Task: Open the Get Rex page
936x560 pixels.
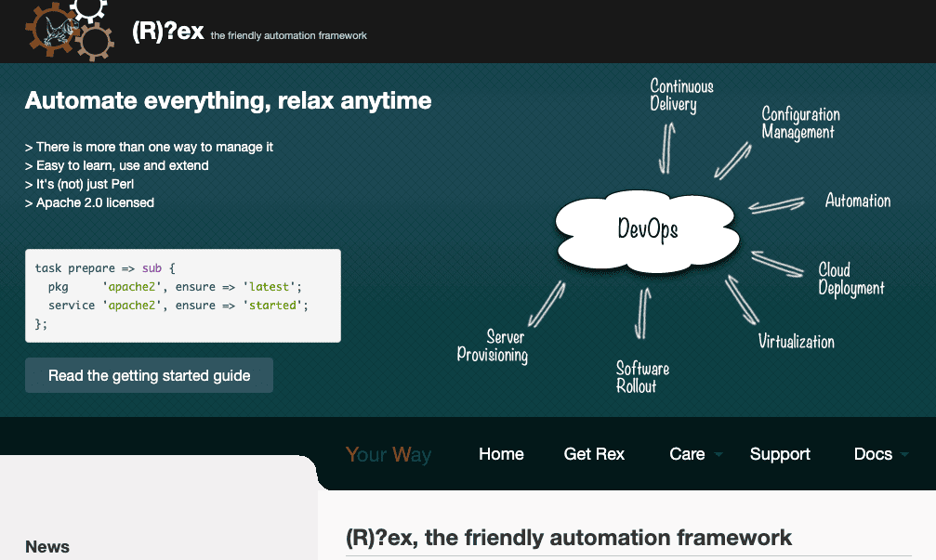Action: 594,454
